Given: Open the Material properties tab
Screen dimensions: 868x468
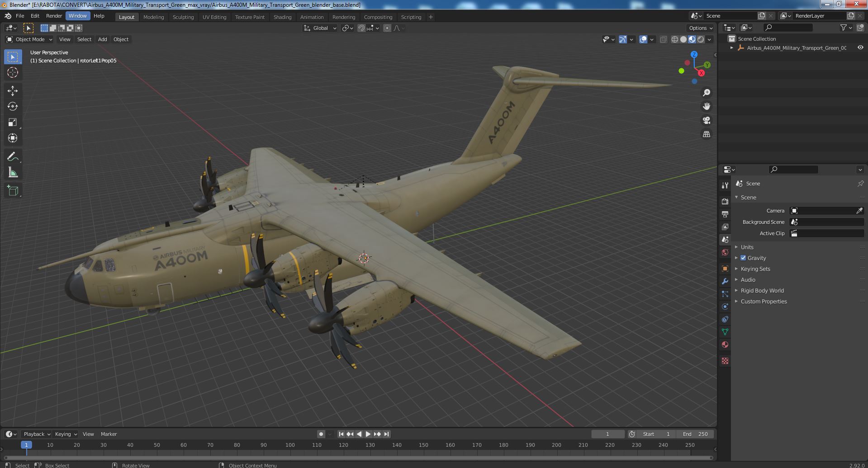Looking at the screenshot, I should pyautogui.click(x=725, y=345).
